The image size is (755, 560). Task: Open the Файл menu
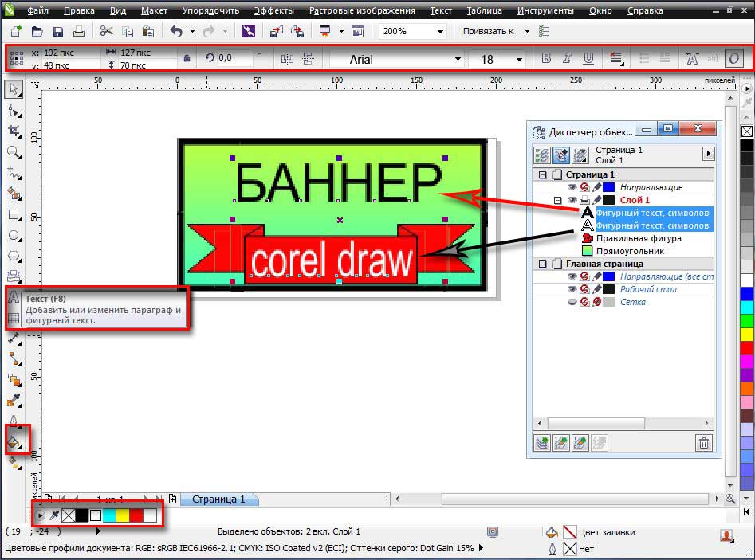point(37,10)
